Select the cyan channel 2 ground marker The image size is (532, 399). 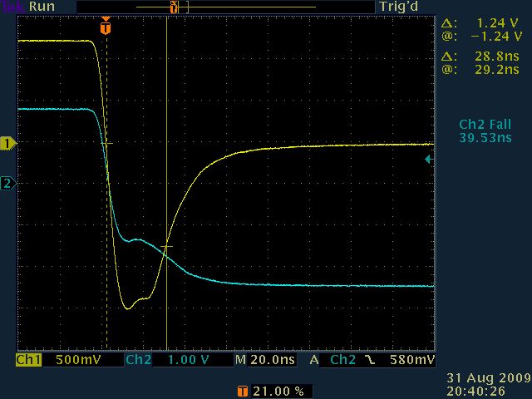8,184
